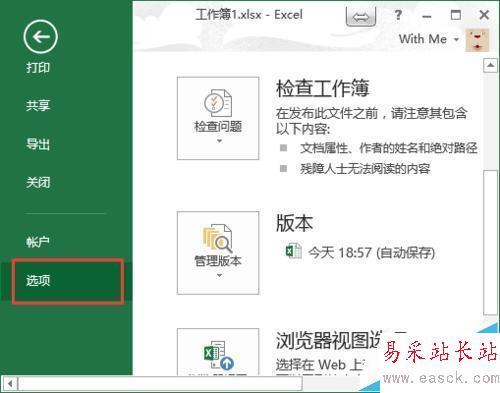Click the 工作簿1.xlsx - Excel title text
This screenshot has height=393, width=500.
249,15
